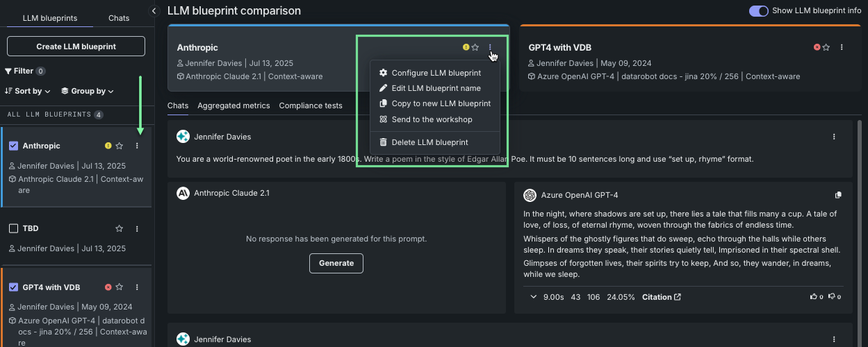Star the GPT4 with VDB comparison card
This screenshot has width=868, height=347.
[x=826, y=47]
